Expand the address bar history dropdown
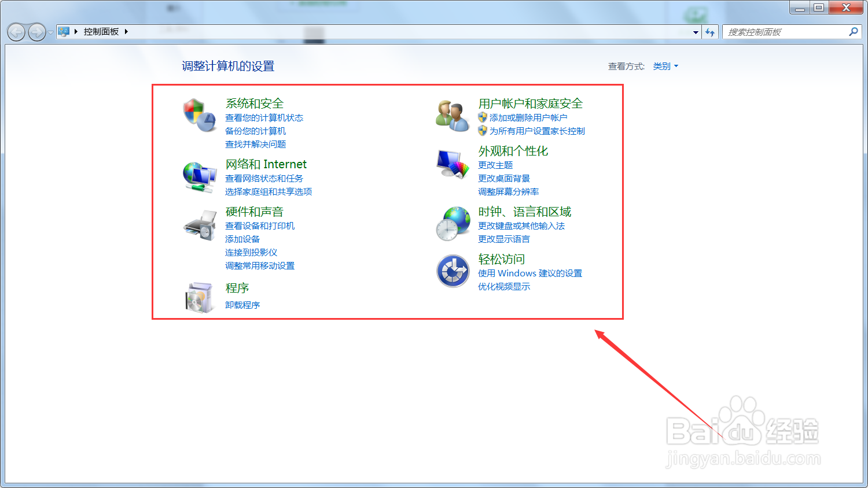 696,32
